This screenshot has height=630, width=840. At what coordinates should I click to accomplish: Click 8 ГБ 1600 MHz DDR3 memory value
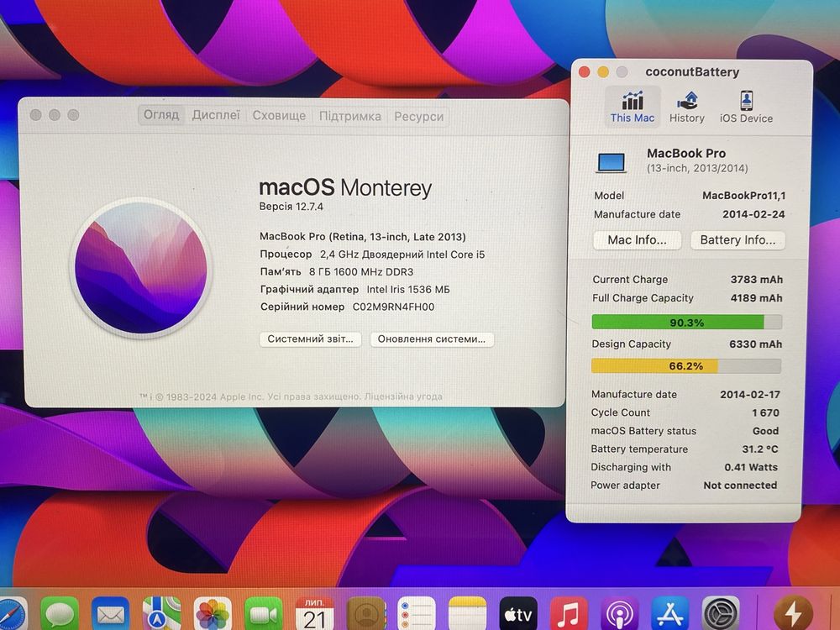point(361,272)
